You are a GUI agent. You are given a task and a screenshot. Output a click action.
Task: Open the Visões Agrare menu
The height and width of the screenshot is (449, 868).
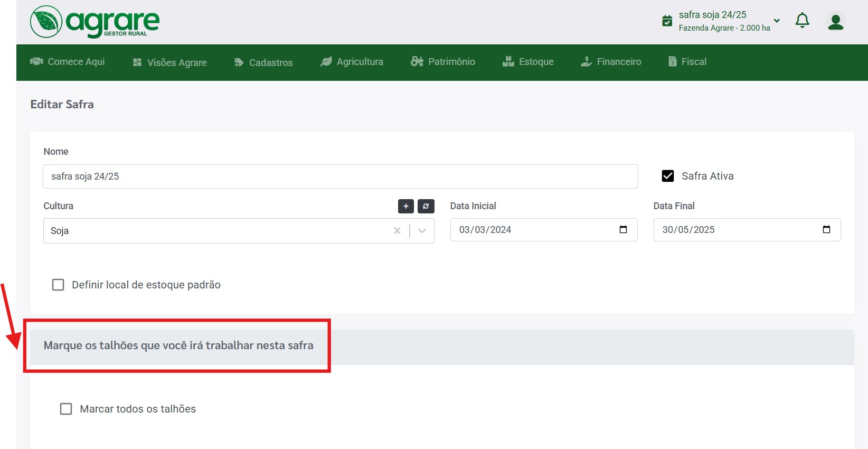[x=170, y=62]
